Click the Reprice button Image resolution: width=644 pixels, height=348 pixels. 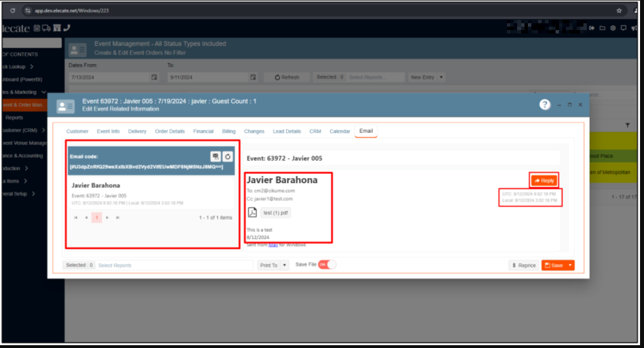click(x=523, y=265)
